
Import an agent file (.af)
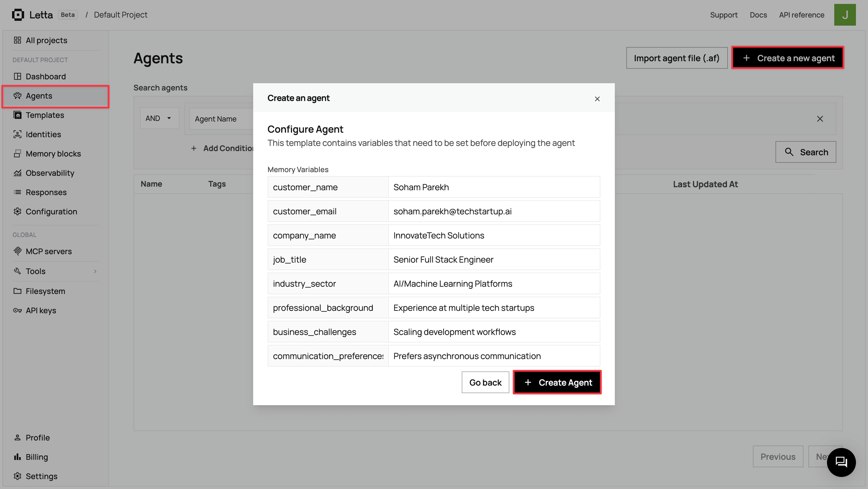tap(677, 58)
